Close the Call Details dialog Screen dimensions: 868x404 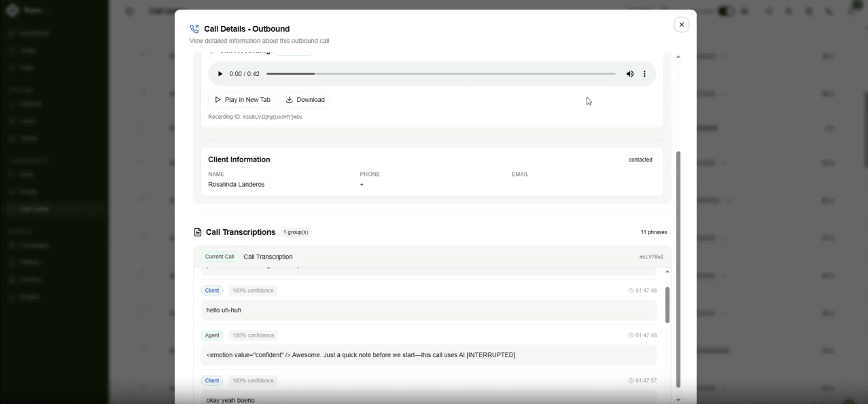point(682,24)
